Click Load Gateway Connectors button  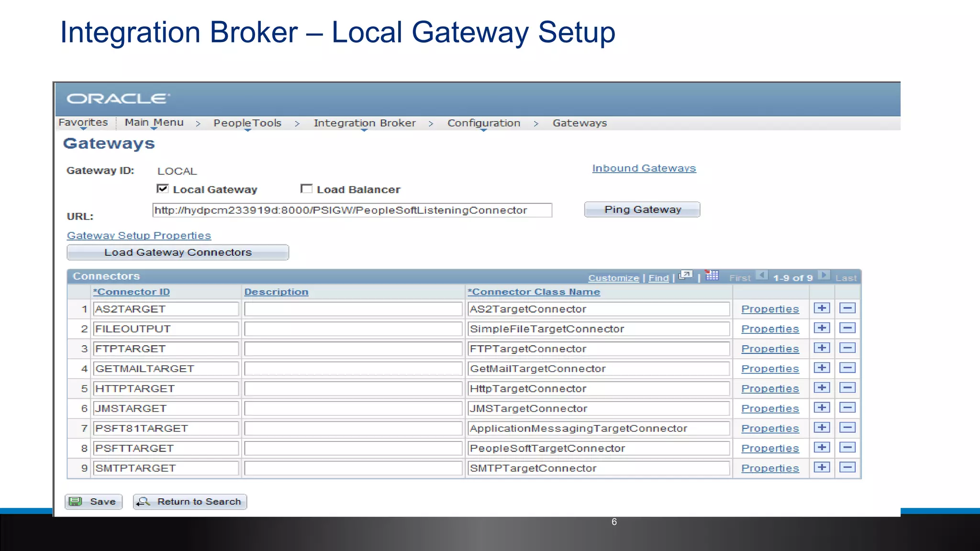click(x=178, y=252)
